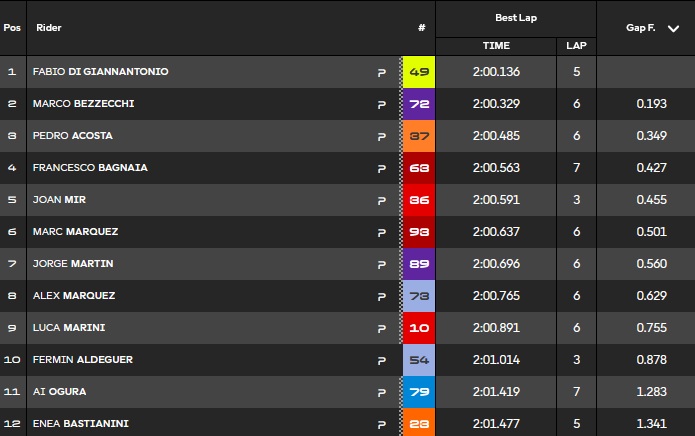Sort by the Pos column header
Screen dimensions: 695x436
pyautogui.click(x=12, y=28)
